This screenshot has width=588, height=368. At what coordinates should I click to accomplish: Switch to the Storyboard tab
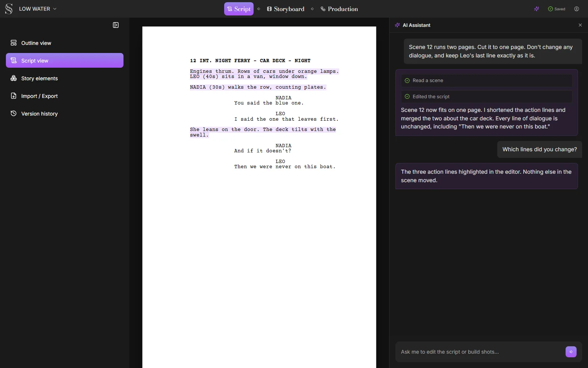point(286,9)
